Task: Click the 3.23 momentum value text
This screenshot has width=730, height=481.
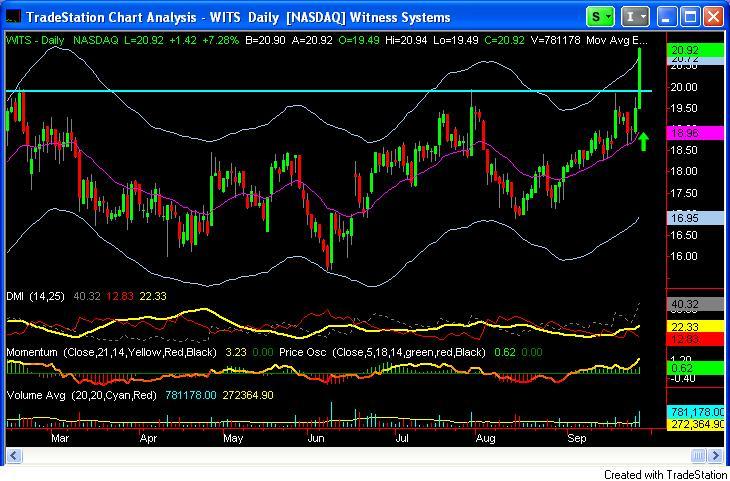Action: (234, 352)
